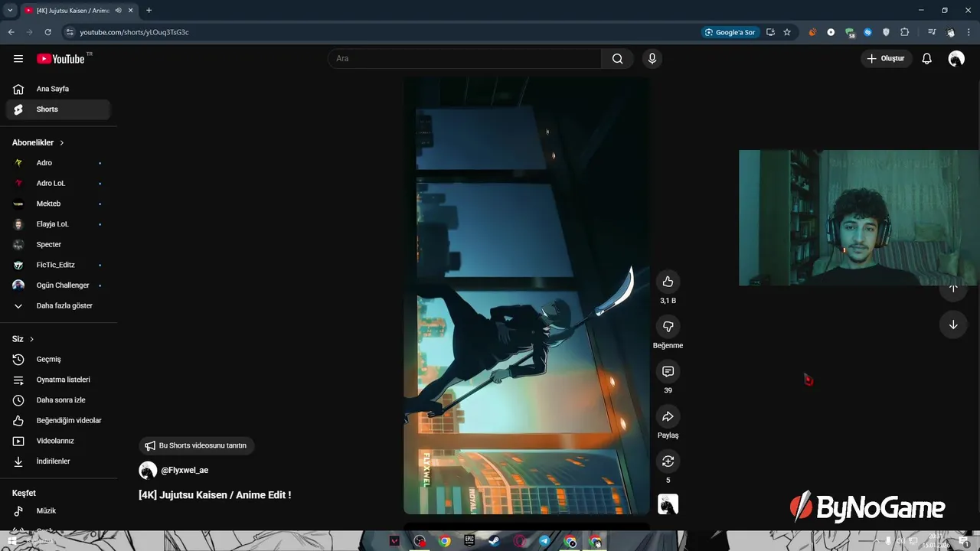This screenshot has height=551, width=980.
Task: Select Shorts in the sidebar
Action: tap(58, 109)
